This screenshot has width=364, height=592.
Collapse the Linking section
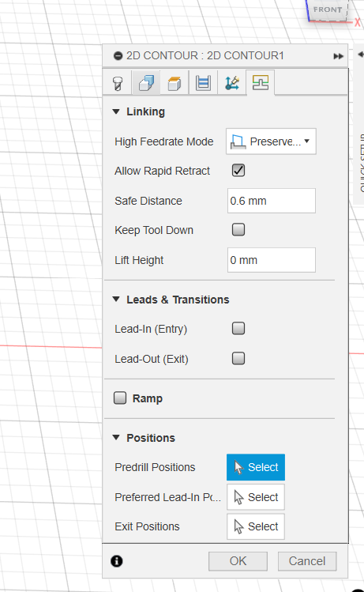[116, 111]
